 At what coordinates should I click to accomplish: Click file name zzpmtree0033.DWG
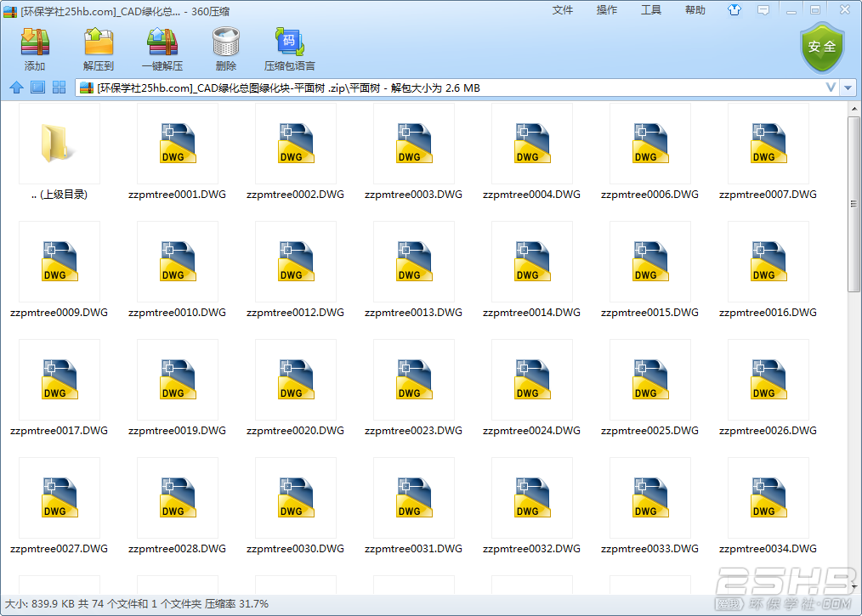coord(649,549)
